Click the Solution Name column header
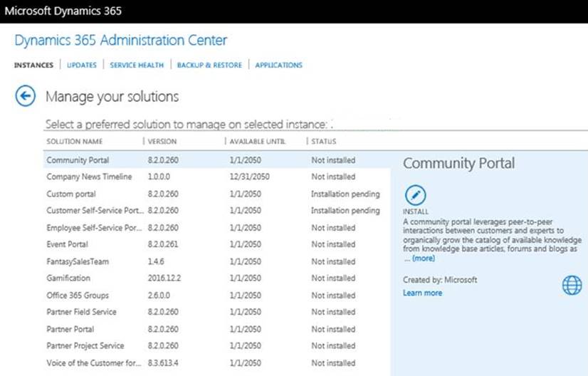The image size is (588, 376). tap(75, 142)
